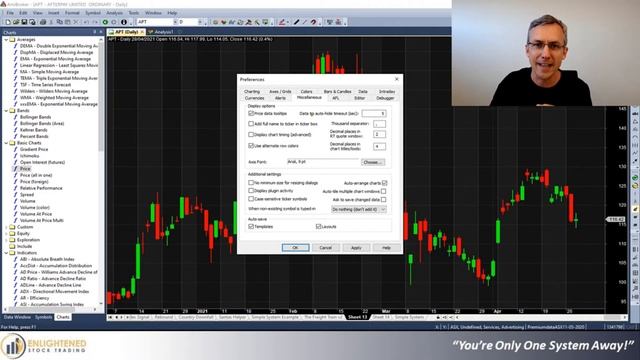The image size is (640, 360).
Task: Click Data tip auto-hide timeout field
Action: pos(373,113)
